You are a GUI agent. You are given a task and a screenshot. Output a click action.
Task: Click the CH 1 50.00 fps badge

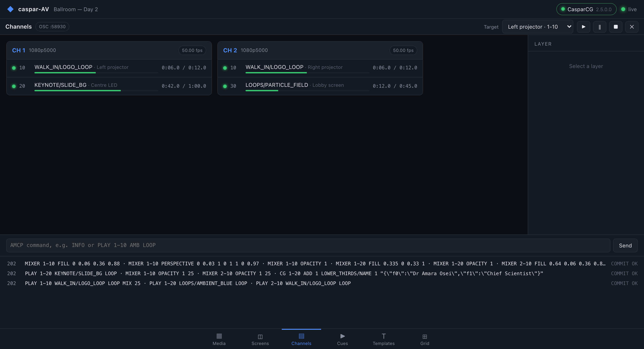[192, 50]
